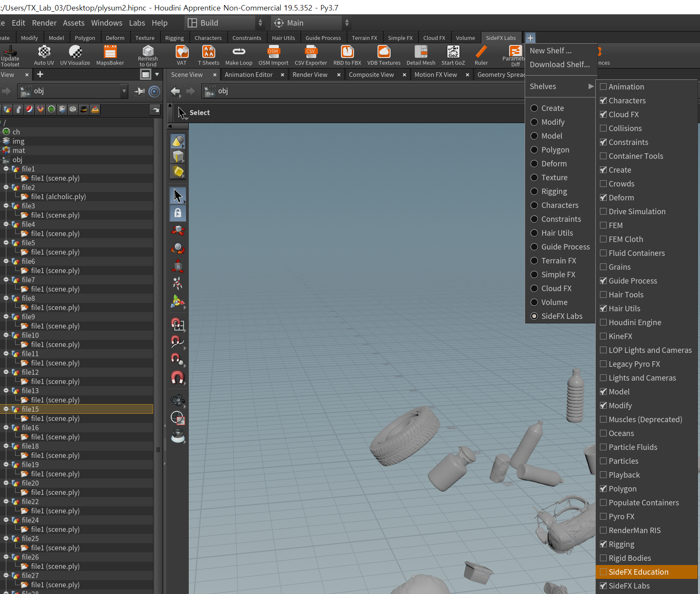
Task: Choose the Volume shelf radio option
Action: 534,302
